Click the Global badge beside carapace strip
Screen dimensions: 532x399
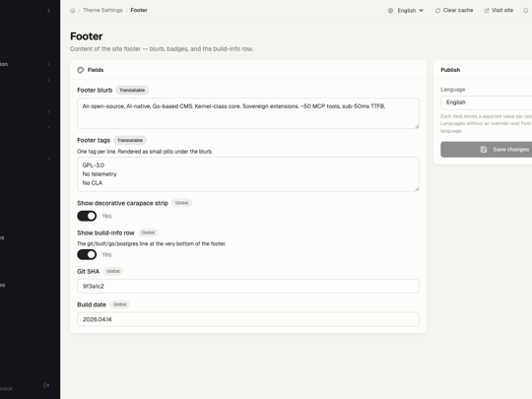click(x=182, y=203)
